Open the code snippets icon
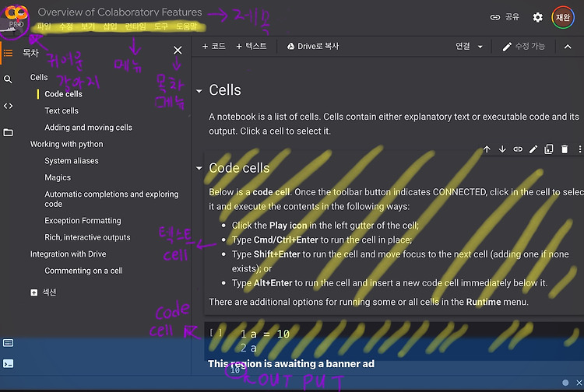This screenshot has width=584, height=392. tap(8, 106)
